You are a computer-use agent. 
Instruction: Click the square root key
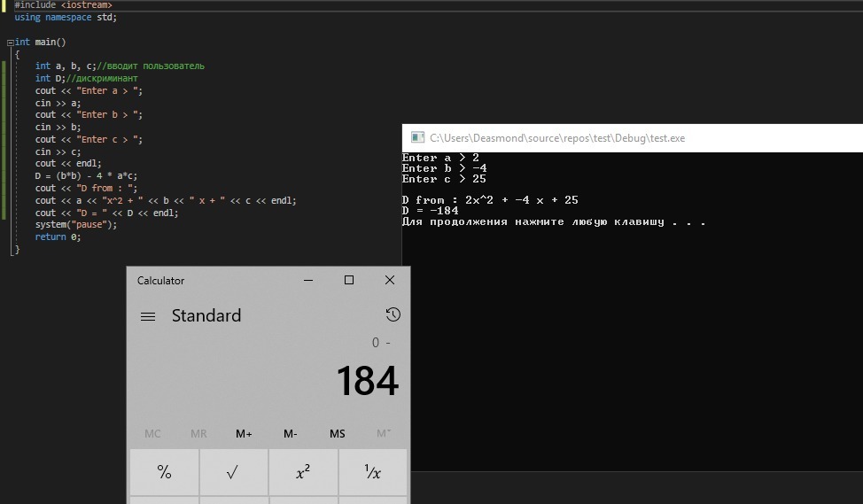point(233,472)
